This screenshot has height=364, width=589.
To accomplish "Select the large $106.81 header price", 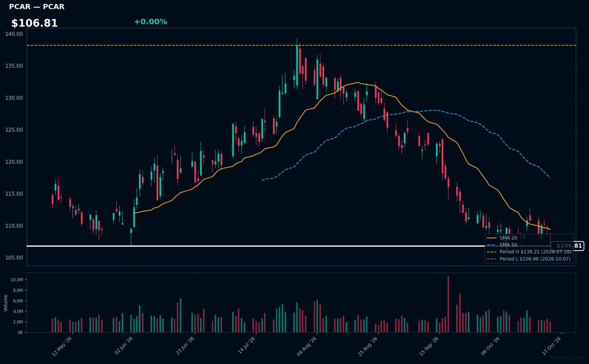I will click(34, 23).
